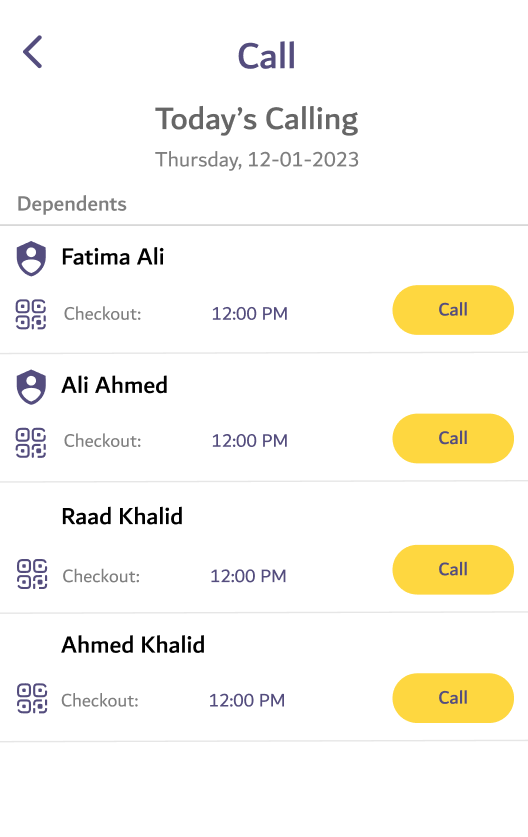Tap Ali Ahmed's profile shield icon
528x837 pixels.
click(31, 387)
